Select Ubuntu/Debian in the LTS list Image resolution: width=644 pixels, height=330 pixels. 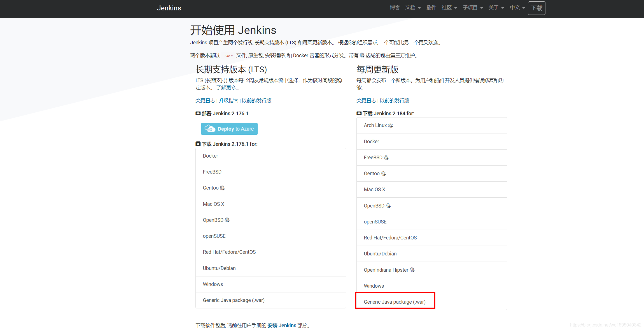click(x=271, y=268)
